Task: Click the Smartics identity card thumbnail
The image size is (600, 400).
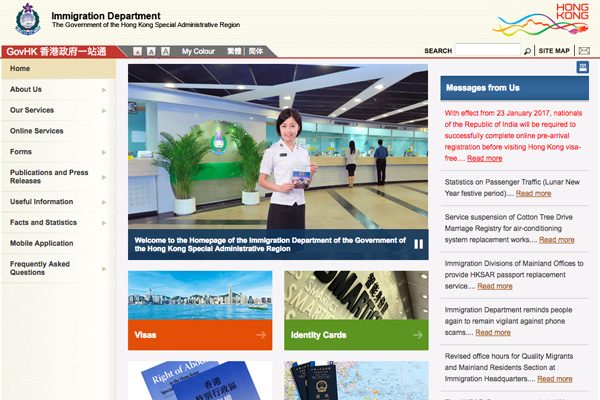Action: (356, 296)
